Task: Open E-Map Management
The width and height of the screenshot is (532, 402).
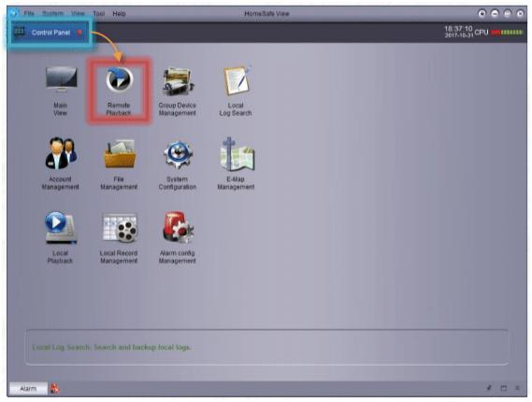Action: click(x=237, y=154)
